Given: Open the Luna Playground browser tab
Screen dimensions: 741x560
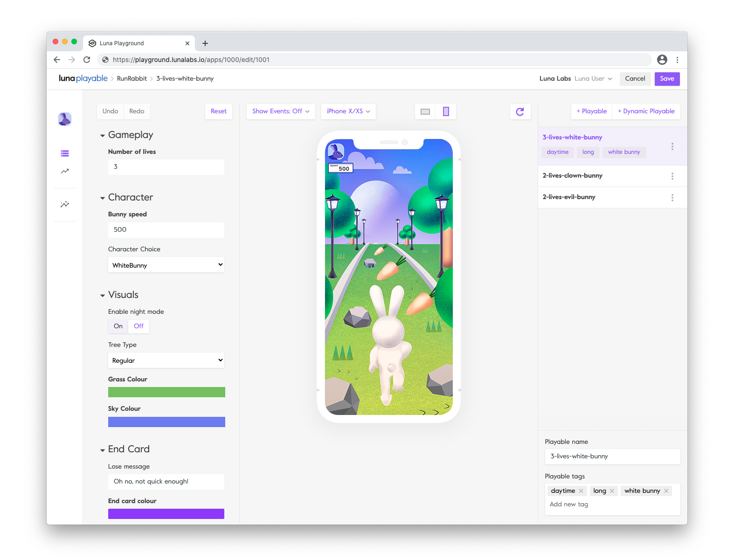Looking at the screenshot, I should coord(135,43).
